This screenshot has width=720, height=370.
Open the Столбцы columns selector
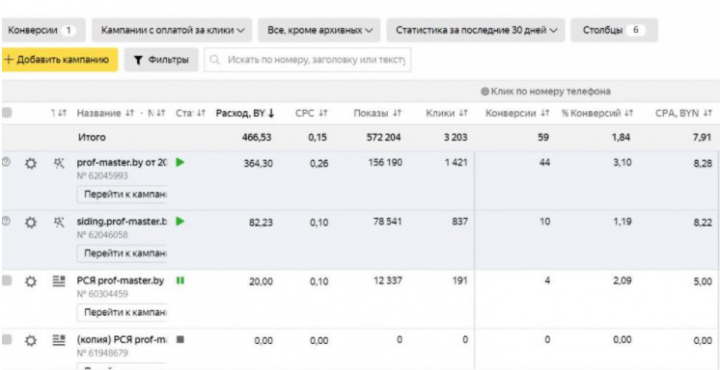614,30
